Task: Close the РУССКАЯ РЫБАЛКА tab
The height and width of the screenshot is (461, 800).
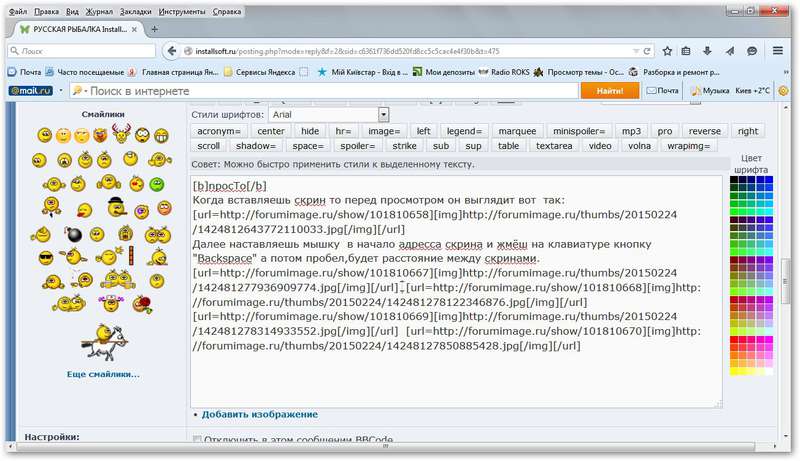Action: point(134,30)
